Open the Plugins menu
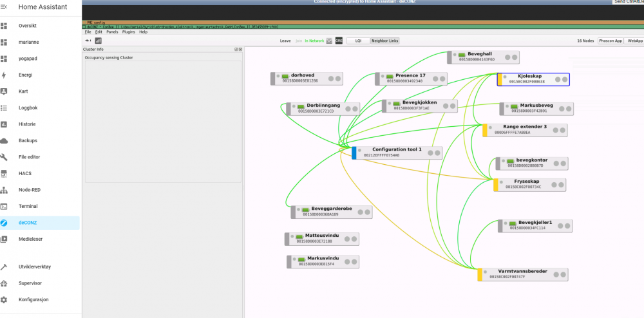This screenshot has height=318, width=644. 128,32
